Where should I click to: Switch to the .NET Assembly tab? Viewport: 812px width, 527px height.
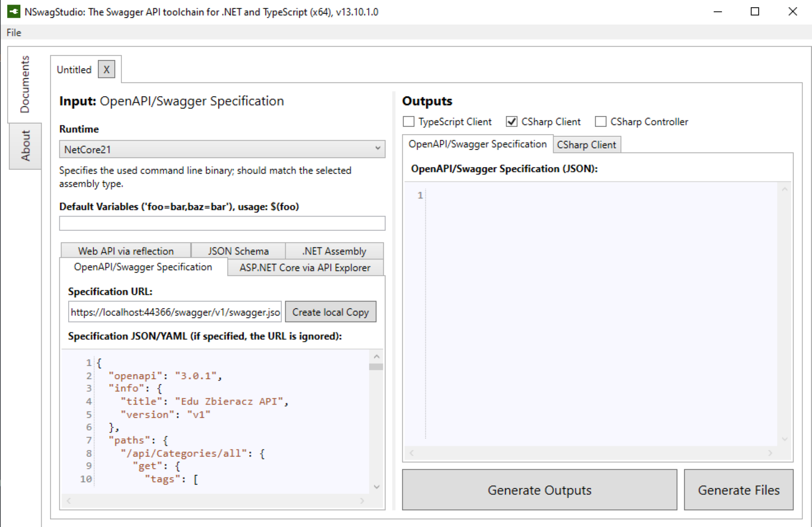click(x=334, y=251)
